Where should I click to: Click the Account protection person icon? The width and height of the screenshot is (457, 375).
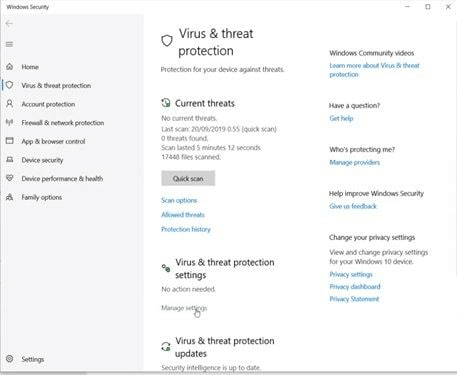tap(10, 104)
